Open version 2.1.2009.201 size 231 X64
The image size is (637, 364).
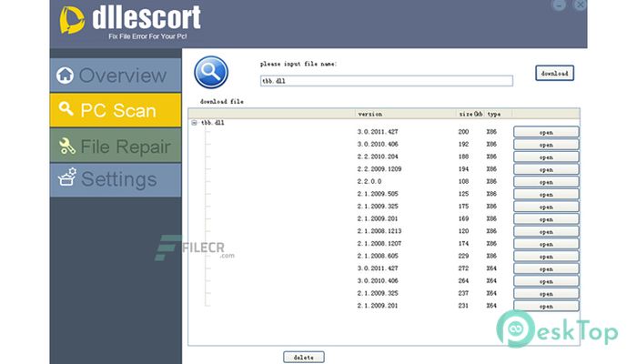(546, 306)
